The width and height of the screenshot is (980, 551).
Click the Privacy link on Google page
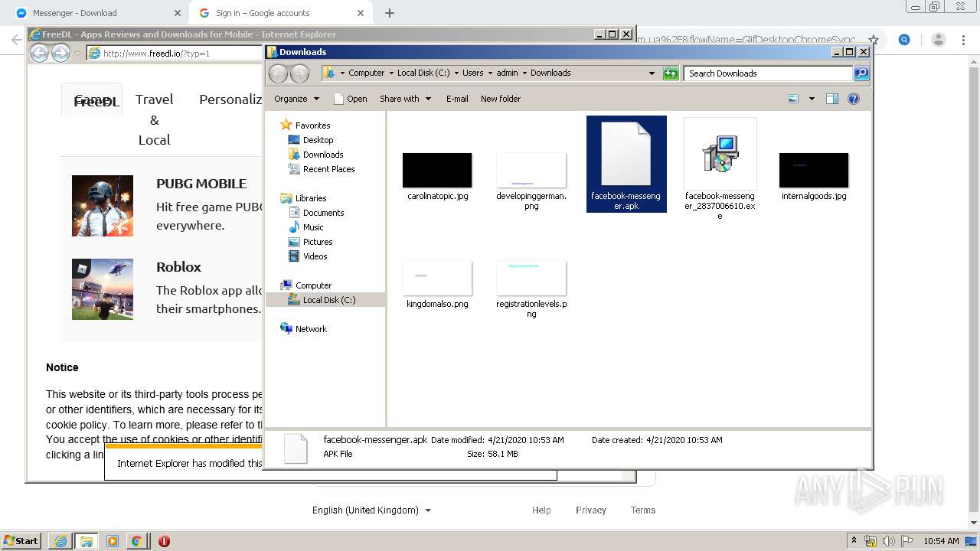click(x=591, y=510)
